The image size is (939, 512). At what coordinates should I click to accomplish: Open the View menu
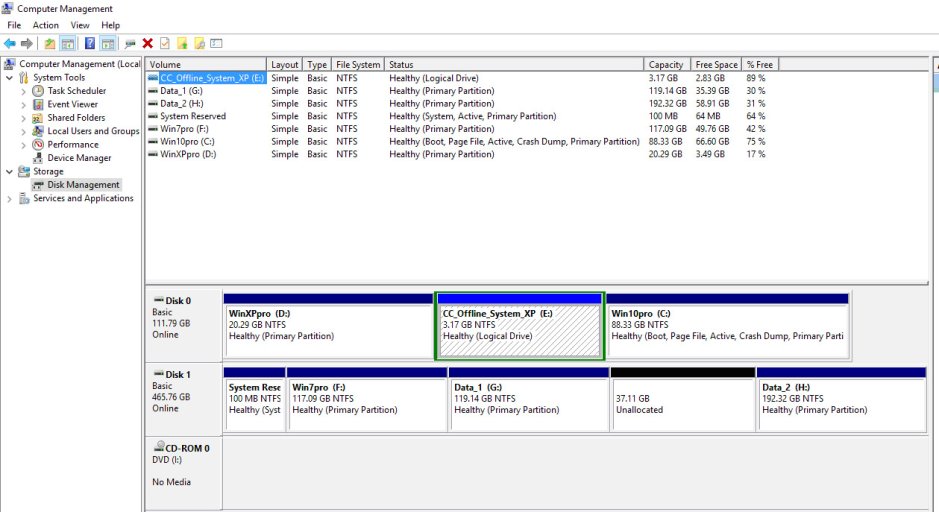(80, 25)
